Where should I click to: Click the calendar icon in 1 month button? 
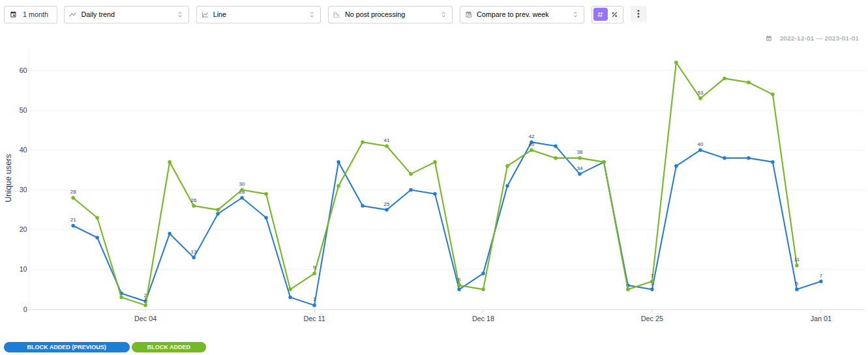[14, 14]
